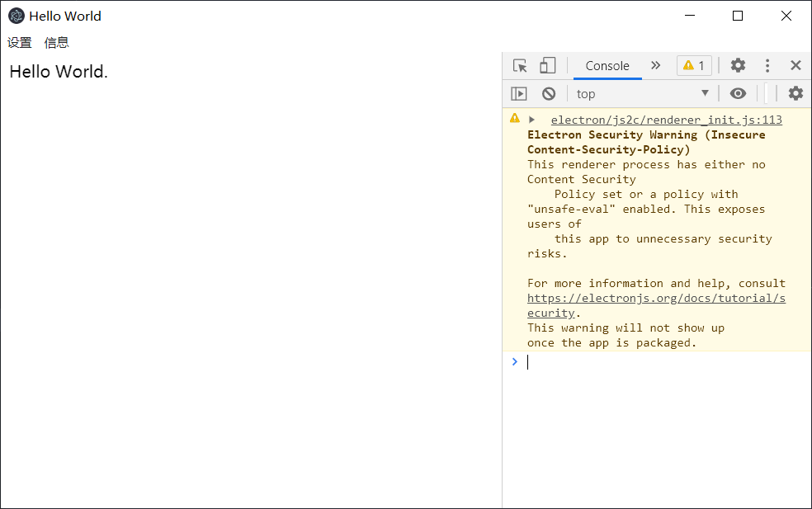Viewport: 812px width, 509px height.
Task: Switch to the Console tab
Action: 607,66
